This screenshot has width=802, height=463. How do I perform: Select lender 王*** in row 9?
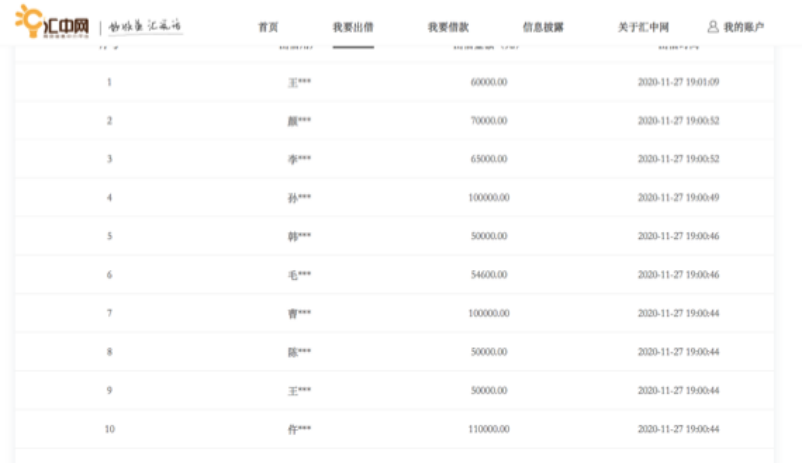[299, 391]
